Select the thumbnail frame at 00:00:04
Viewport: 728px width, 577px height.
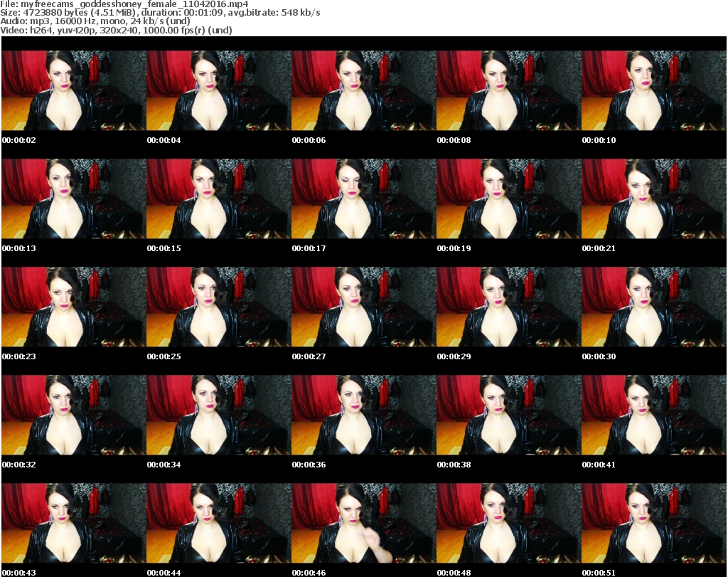219,90
